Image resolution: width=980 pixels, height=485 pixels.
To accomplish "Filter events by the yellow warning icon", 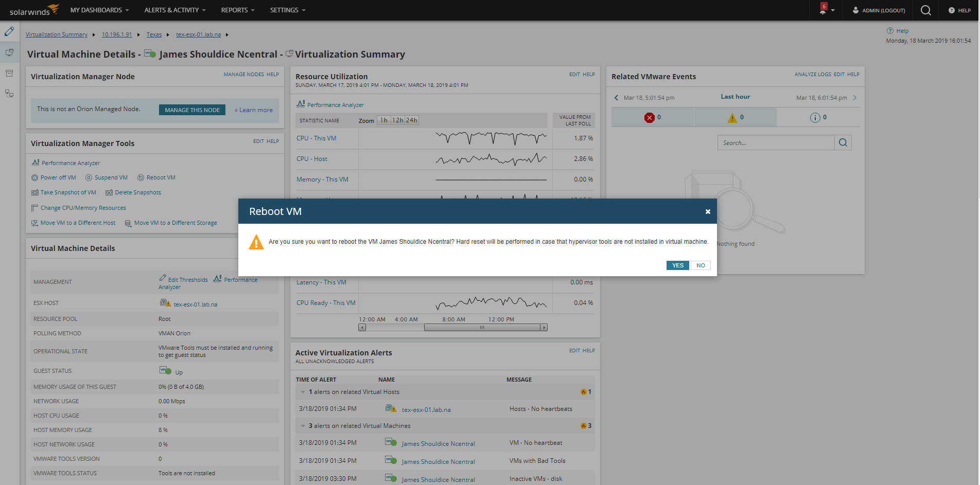I will tap(732, 118).
